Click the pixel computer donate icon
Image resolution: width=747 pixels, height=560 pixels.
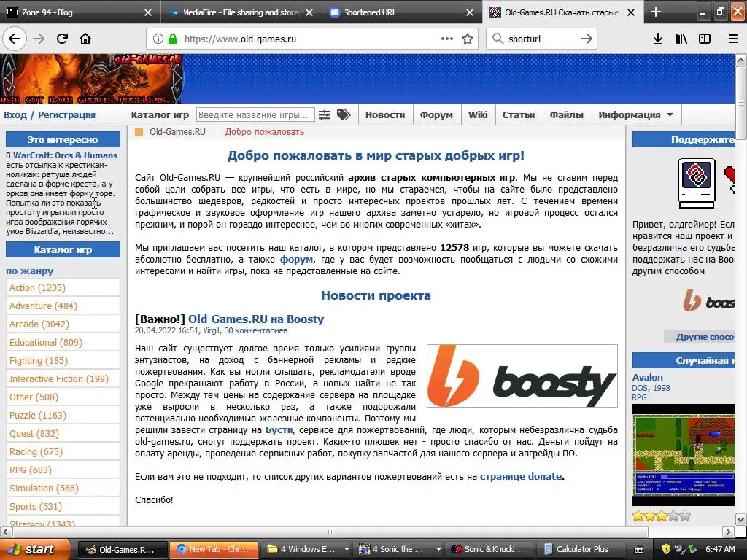pyautogui.click(x=696, y=183)
